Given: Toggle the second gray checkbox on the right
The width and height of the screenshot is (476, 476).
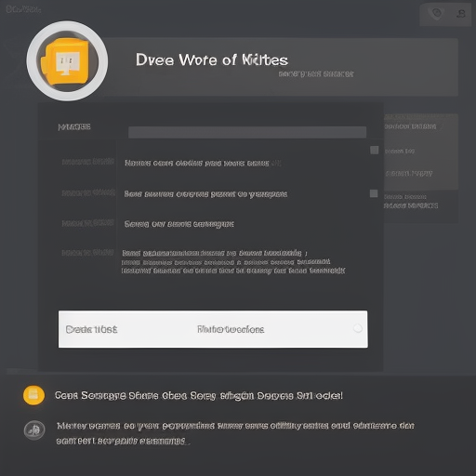Looking at the screenshot, I should (x=374, y=193).
